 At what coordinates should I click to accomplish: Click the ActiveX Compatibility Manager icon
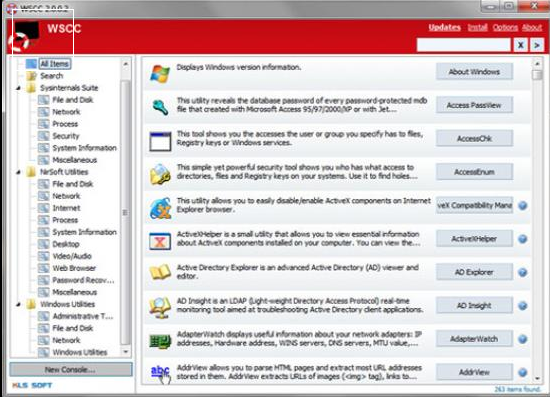coord(160,208)
